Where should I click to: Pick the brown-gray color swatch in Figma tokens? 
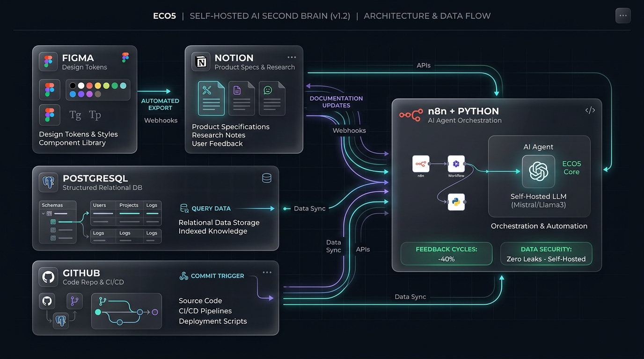coord(98,94)
